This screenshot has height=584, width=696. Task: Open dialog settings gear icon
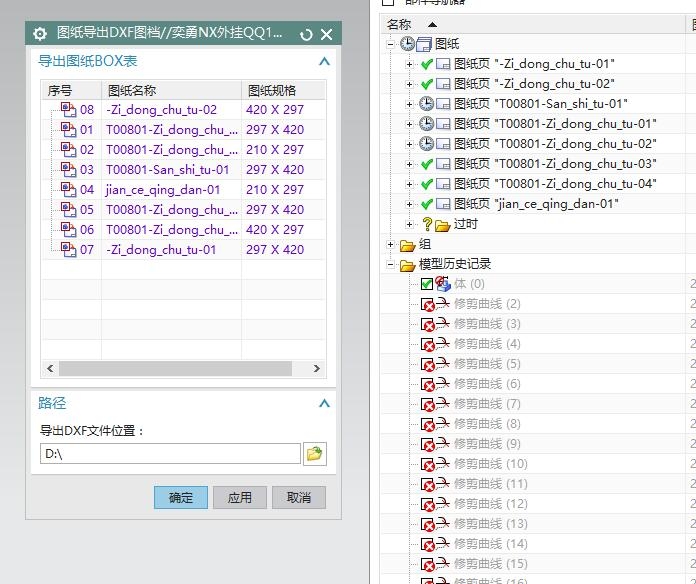pos(40,34)
